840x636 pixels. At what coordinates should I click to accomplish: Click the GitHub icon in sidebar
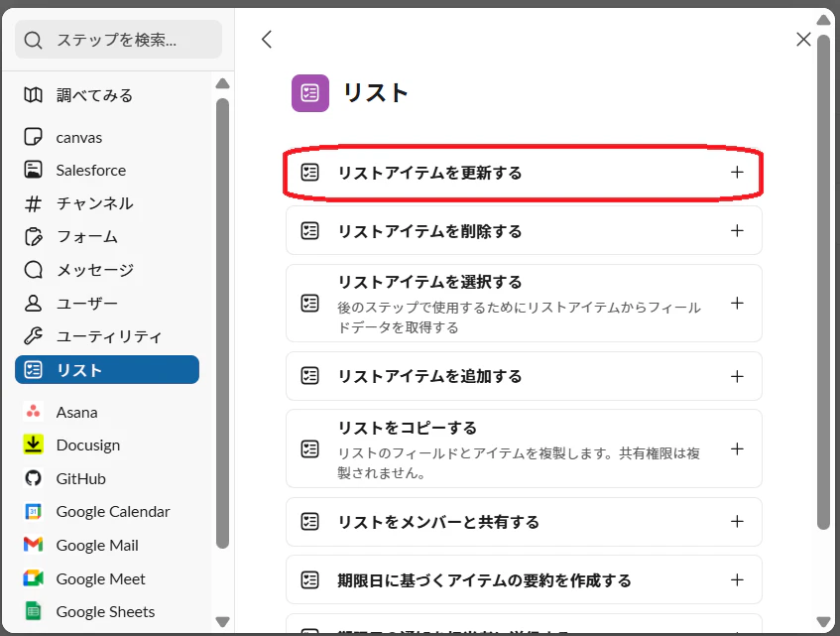click(33, 478)
